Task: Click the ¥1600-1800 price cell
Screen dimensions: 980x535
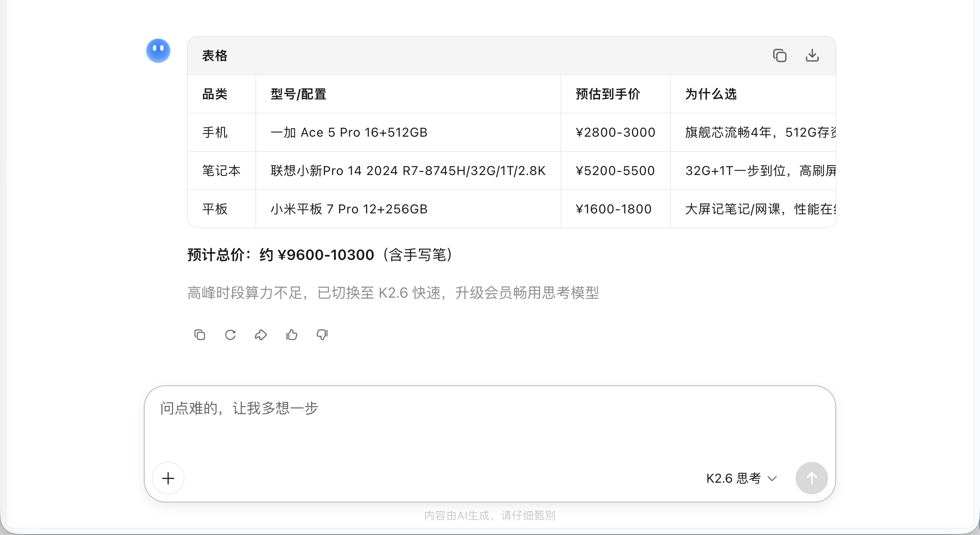Action: coord(616,209)
